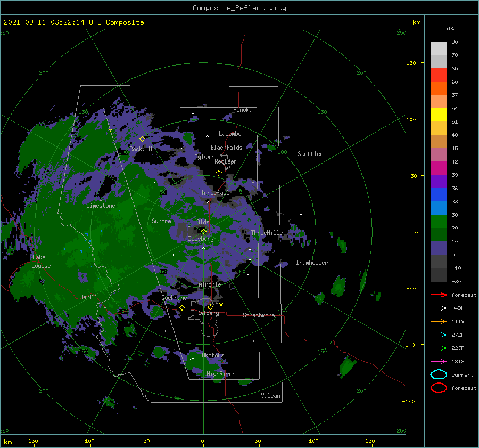Select the orange 111V arrow symbol
This screenshot has height=448, width=479.
(439, 321)
